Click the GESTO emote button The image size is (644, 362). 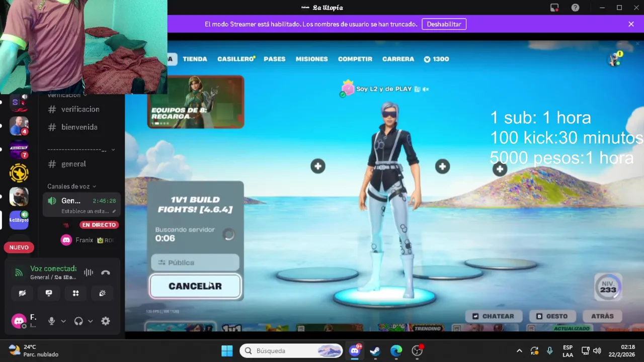coord(552,316)
